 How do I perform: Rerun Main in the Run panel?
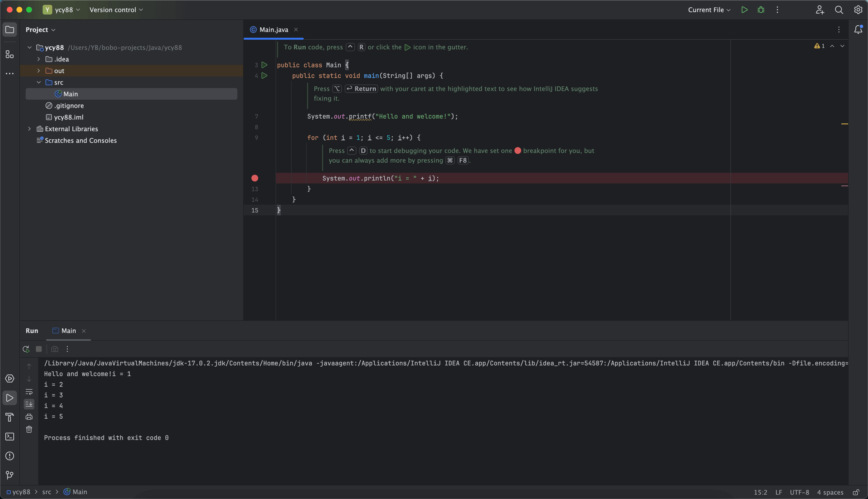point(26,349)
